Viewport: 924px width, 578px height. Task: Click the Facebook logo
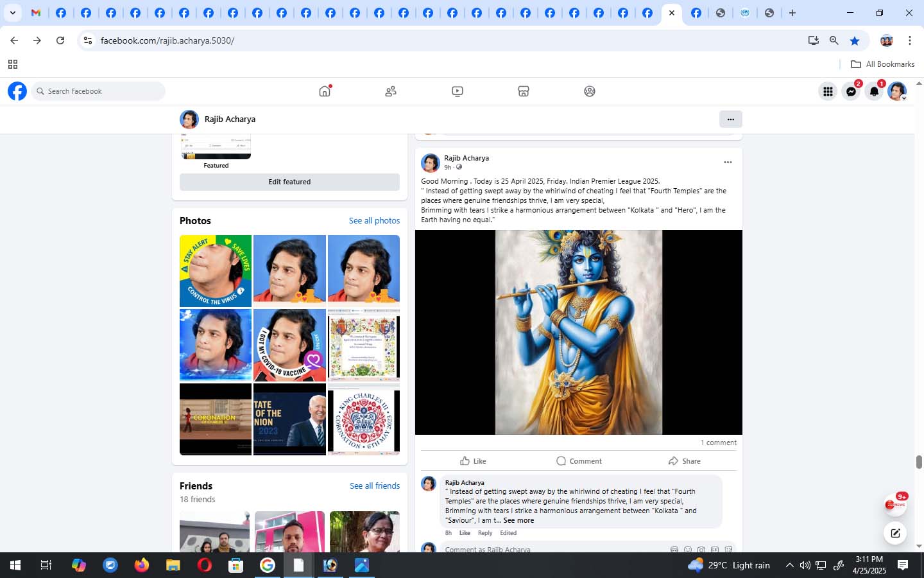click(x=17, y=91)
